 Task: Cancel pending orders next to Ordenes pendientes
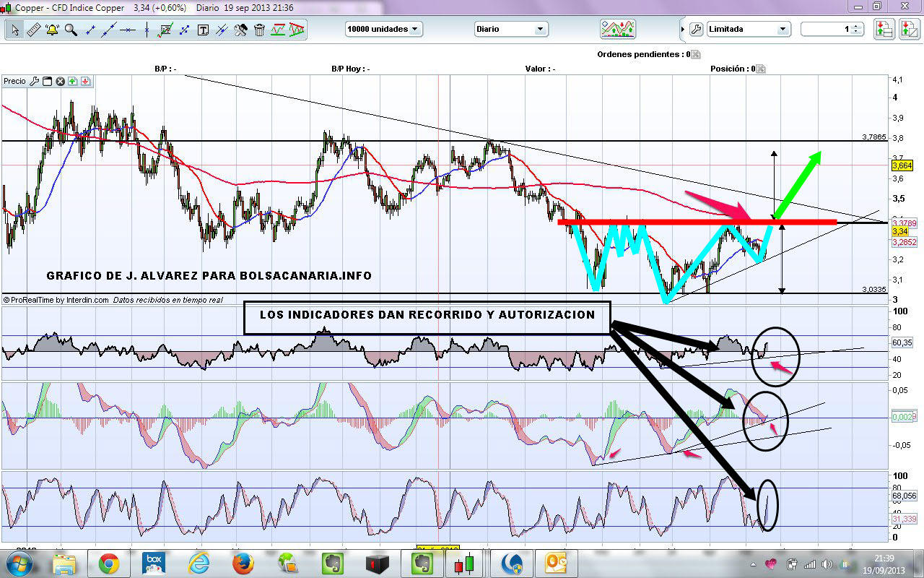[696, 55]
